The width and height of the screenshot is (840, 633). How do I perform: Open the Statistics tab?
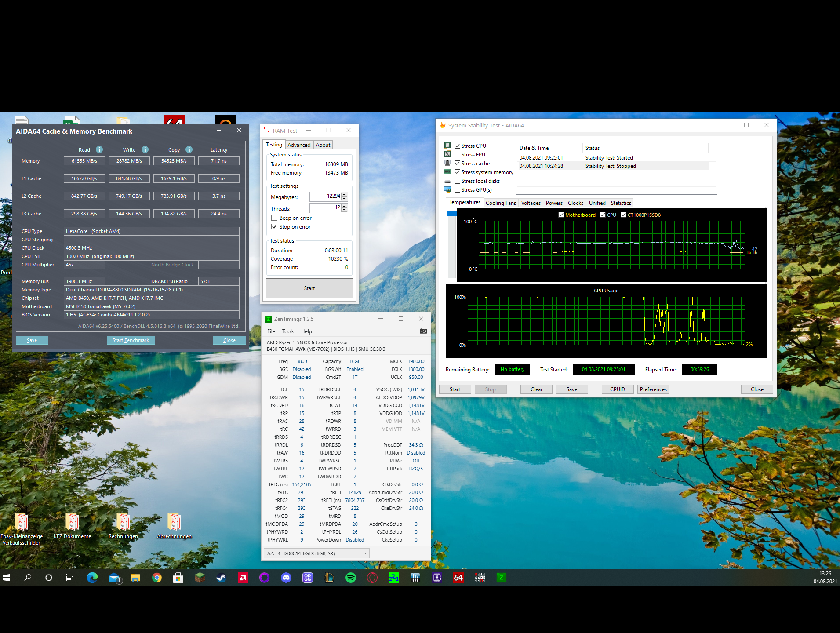coord(621,203)
